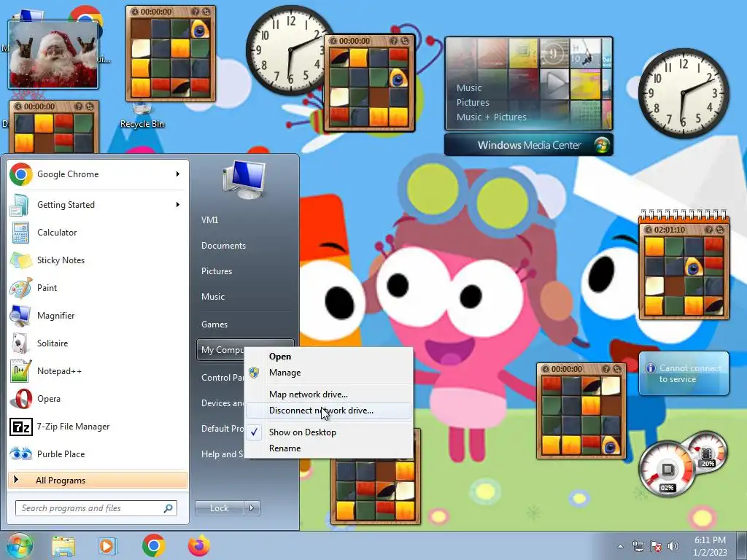Launch Opera browser from the Start menu
The image size is (747, 560).
point(98,399)
